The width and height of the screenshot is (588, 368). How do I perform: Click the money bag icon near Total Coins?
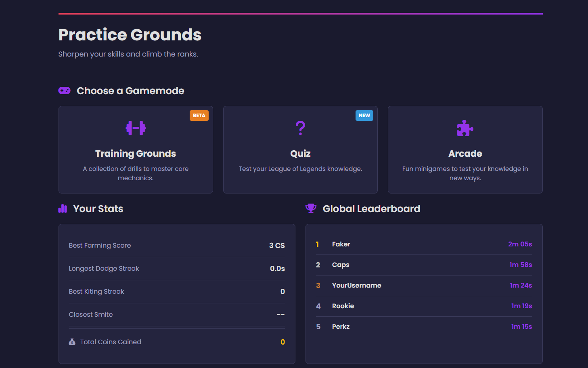[x=72, y=342]
